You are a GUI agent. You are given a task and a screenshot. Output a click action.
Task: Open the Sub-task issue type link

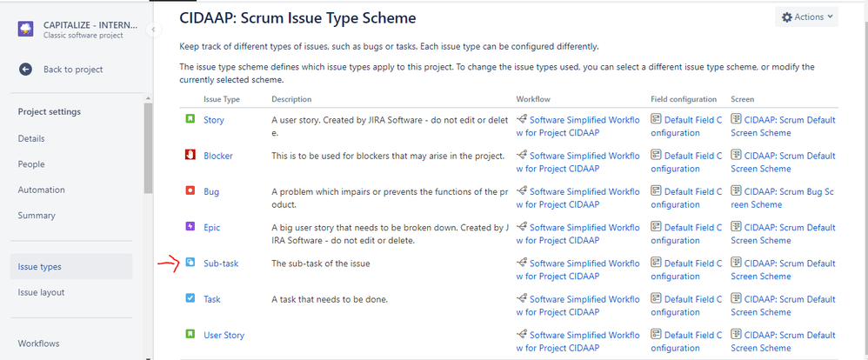coord(221,263)
